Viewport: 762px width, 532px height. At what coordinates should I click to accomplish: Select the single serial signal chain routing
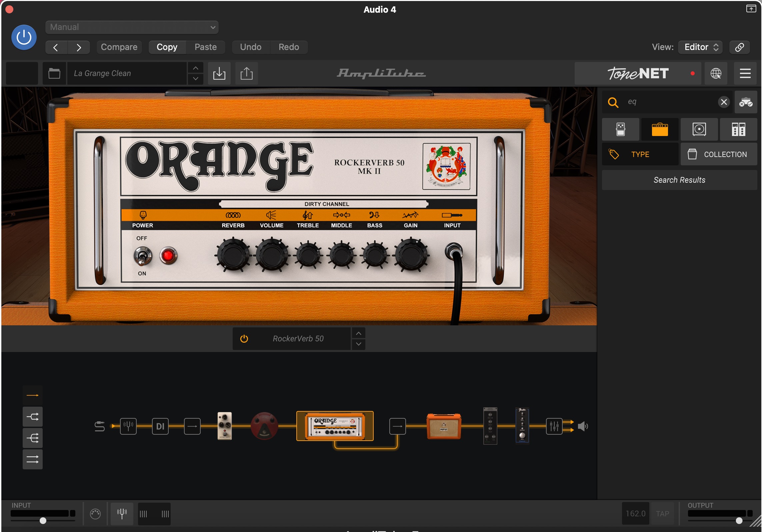pyautogui.click(x=32, y=396)
